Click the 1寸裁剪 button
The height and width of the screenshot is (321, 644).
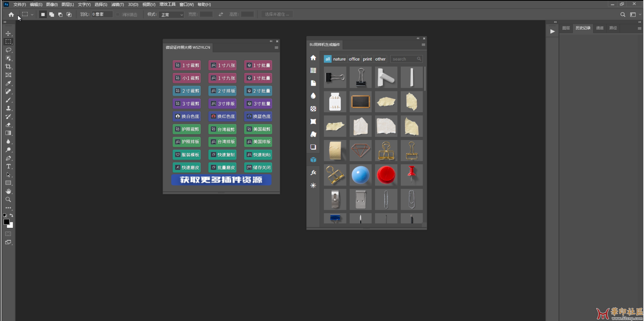pyautogui.click(x=187, y=65)
